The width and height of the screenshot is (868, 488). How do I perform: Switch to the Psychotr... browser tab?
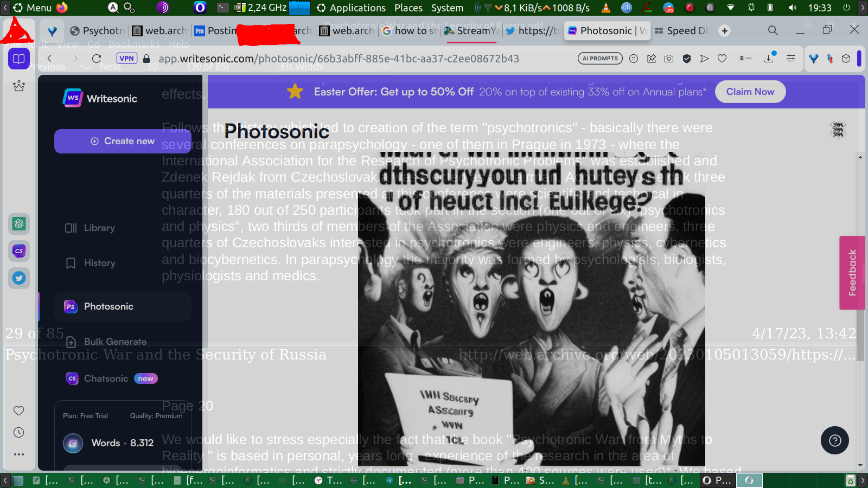tap(98, 31)
